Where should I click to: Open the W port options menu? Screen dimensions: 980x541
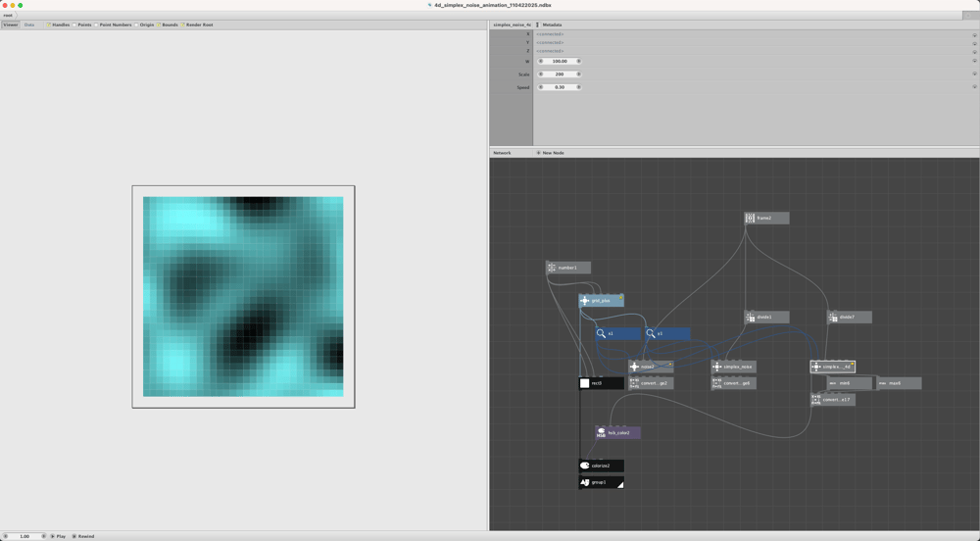click(x=974, y=61)
